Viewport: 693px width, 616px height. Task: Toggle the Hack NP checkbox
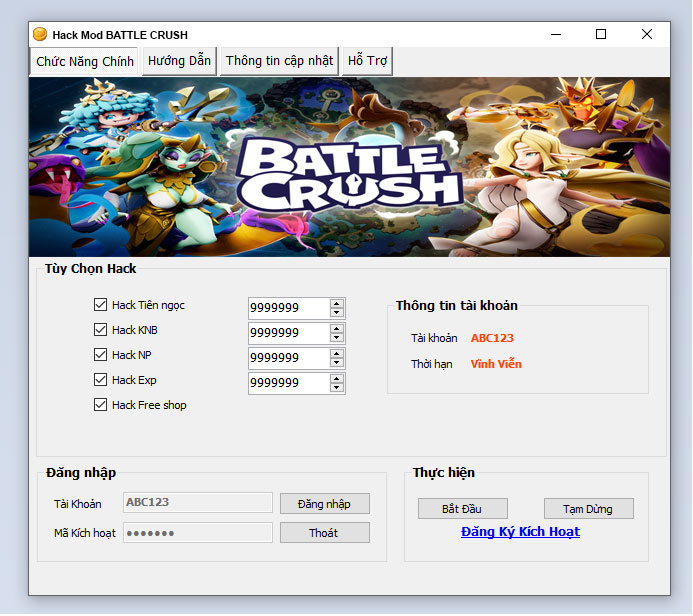coord(100,355)
